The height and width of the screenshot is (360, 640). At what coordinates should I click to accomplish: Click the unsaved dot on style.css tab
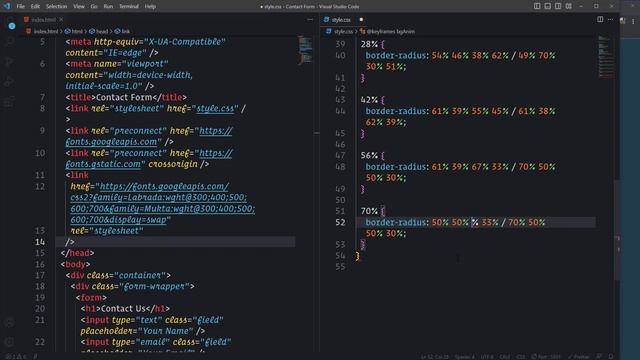pyautogui.click(x=361, y=20)
